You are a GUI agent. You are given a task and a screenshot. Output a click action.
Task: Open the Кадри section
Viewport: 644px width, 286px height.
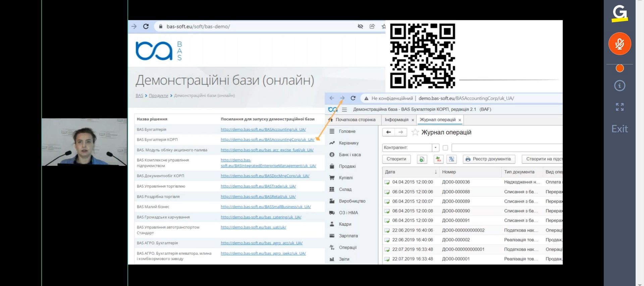click(x=345, y=224)
